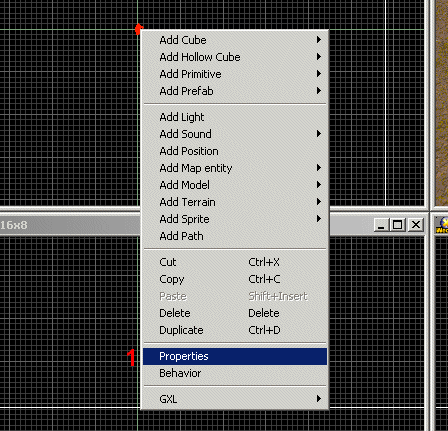Select Cut in the context menu
Screen dimensions: 448x431
click(235, 262)
